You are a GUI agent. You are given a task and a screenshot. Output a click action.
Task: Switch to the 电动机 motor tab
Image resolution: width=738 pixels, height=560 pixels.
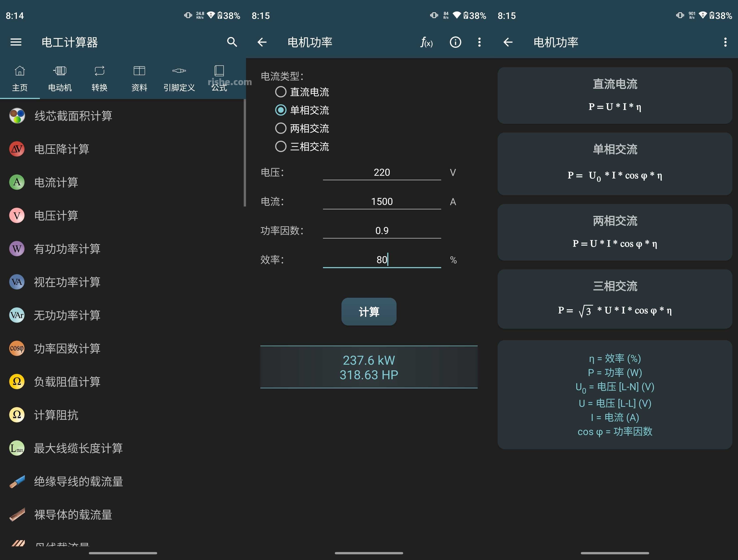click(x=60, y=79)
